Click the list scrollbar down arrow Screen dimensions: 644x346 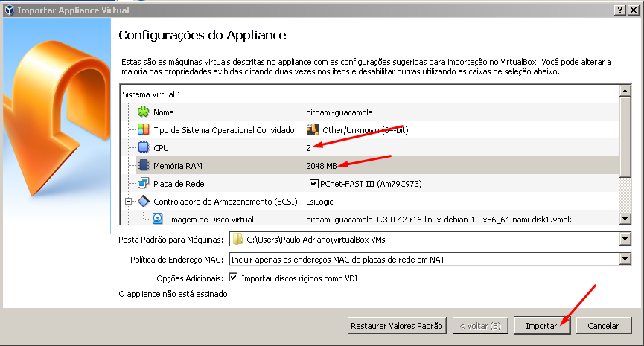point(625,219)
